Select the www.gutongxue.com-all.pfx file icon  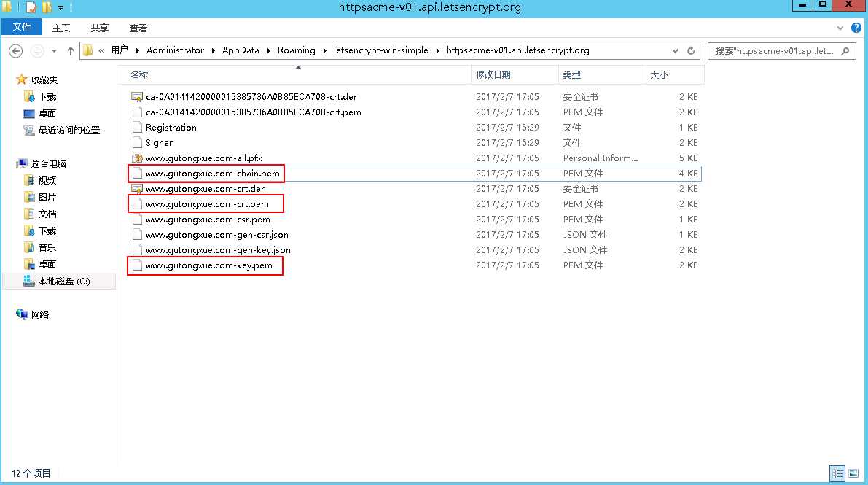(137, 158)
